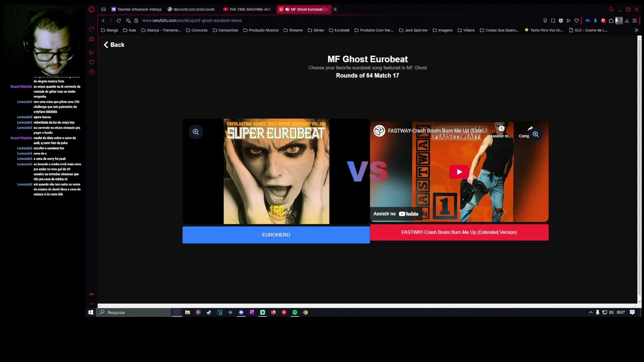Vote for FASTWAY-Crash Boom Burn Me Up
The height and width of the screenshot is (362, 644).
click(x=459, y=232)
